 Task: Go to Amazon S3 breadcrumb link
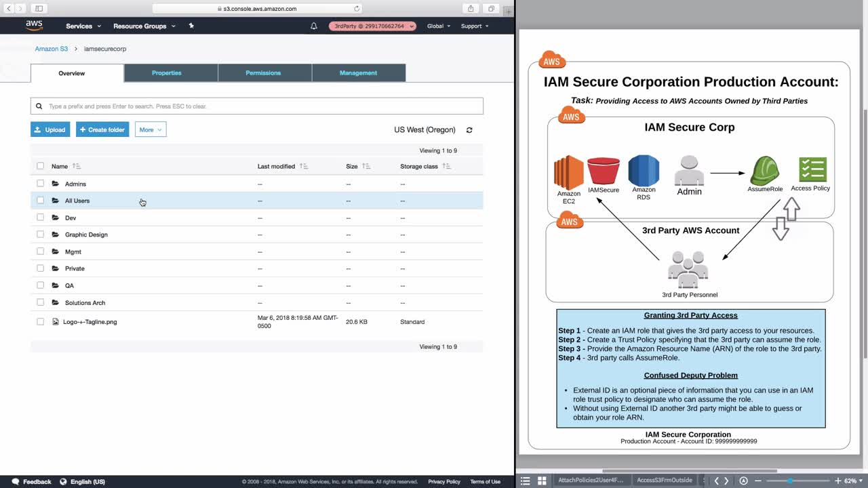52,49
